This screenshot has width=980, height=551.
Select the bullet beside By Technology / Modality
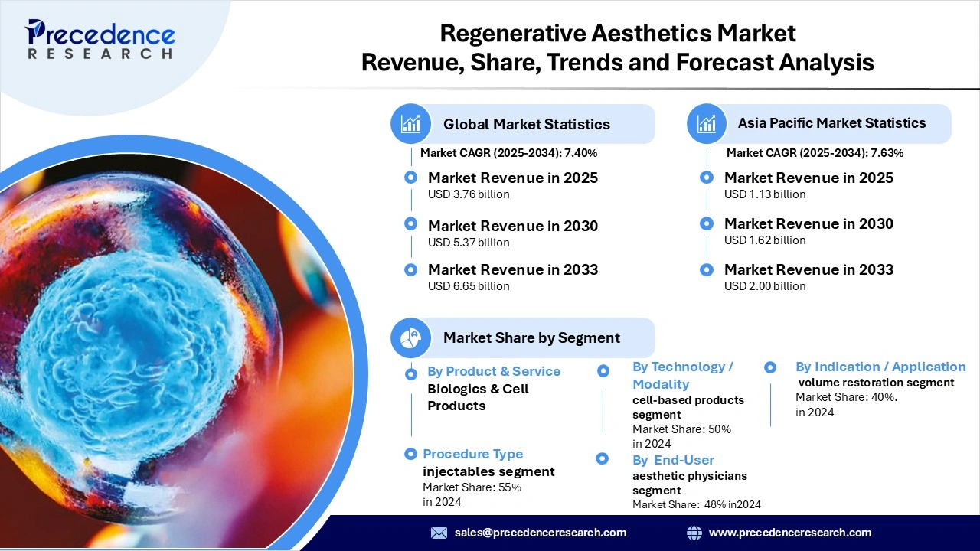603,370
